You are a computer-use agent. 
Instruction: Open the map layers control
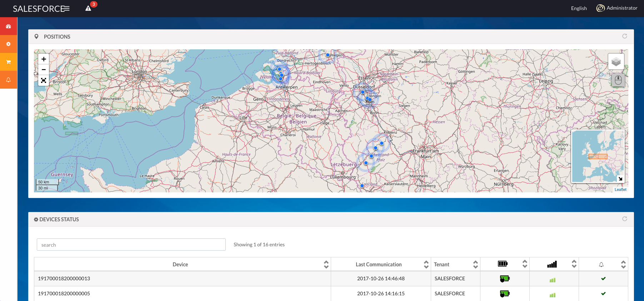(616, 62)
